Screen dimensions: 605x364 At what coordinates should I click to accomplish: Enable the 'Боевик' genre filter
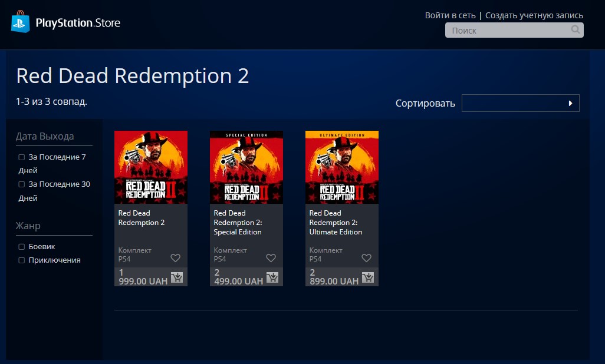pos(21,246)
